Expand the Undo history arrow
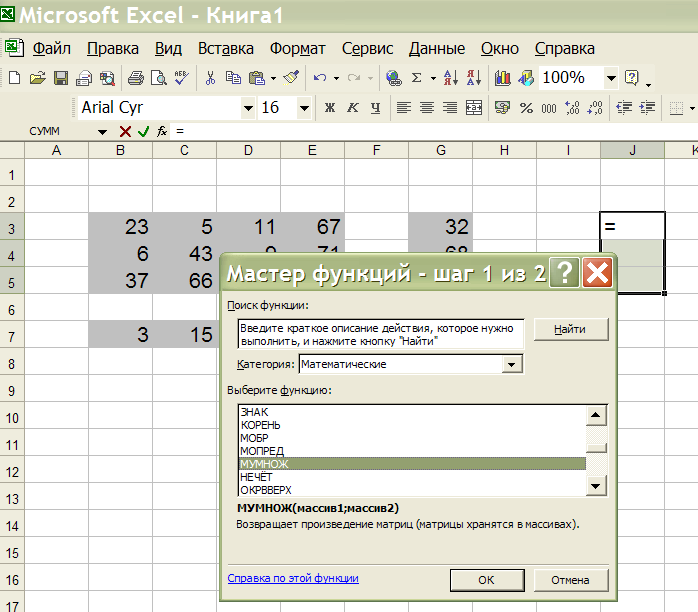Viewport: 698px width, 612px height. [337, 79]
